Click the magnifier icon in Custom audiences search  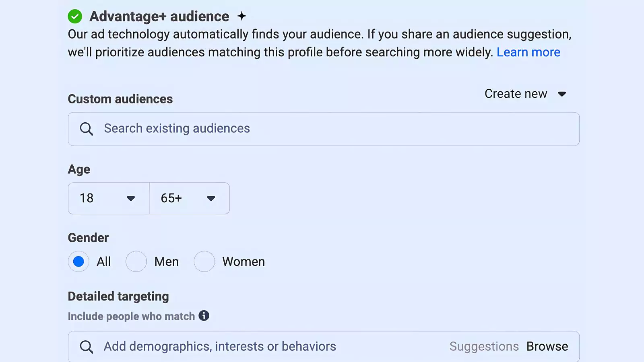(86, 129)
